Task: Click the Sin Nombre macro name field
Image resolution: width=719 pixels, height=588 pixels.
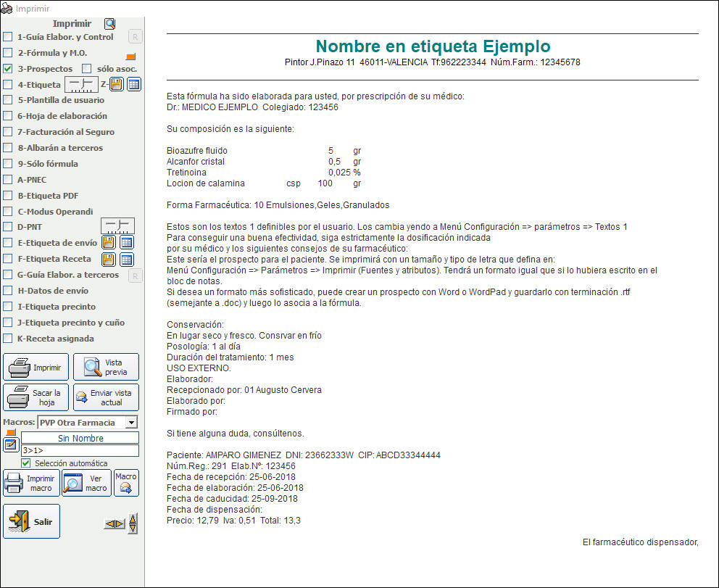Action: [80, 438]
